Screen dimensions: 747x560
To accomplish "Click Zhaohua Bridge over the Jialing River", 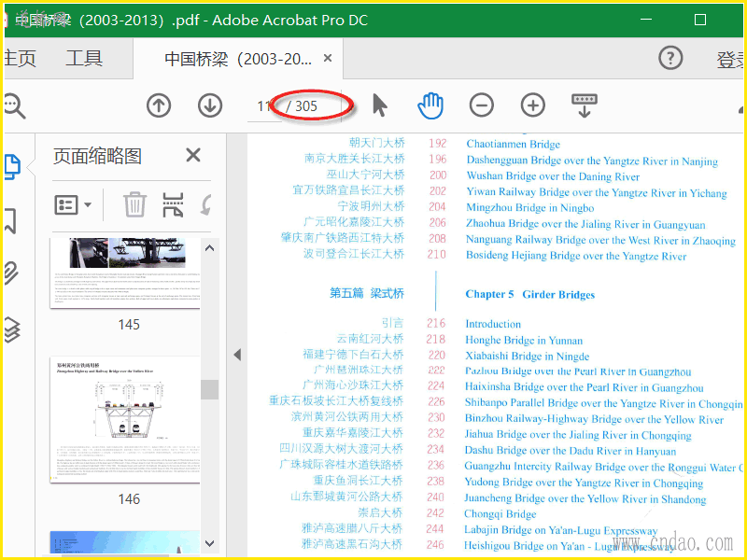I will [x=585, y=224].
